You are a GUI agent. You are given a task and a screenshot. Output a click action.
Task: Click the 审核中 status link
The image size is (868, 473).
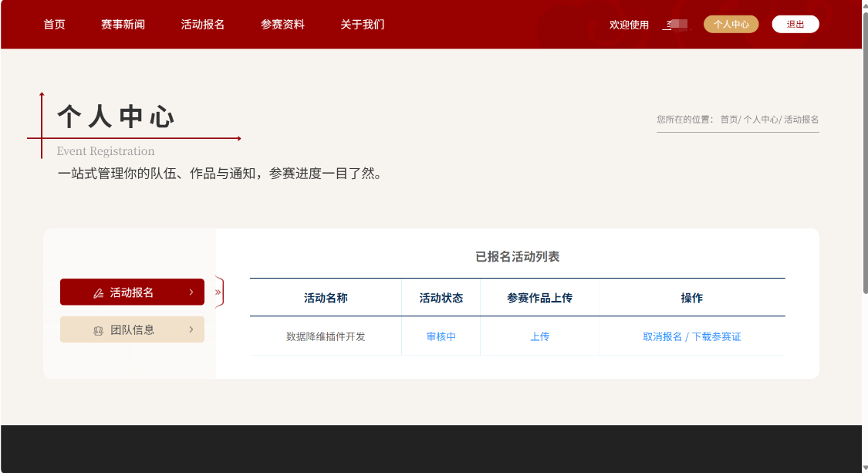(x=441, y=337)
